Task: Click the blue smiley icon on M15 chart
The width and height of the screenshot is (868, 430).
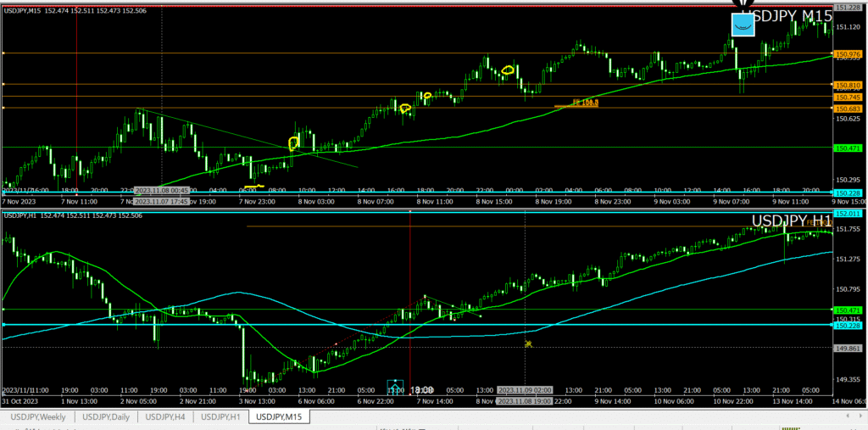Action: tap(743, 25)
